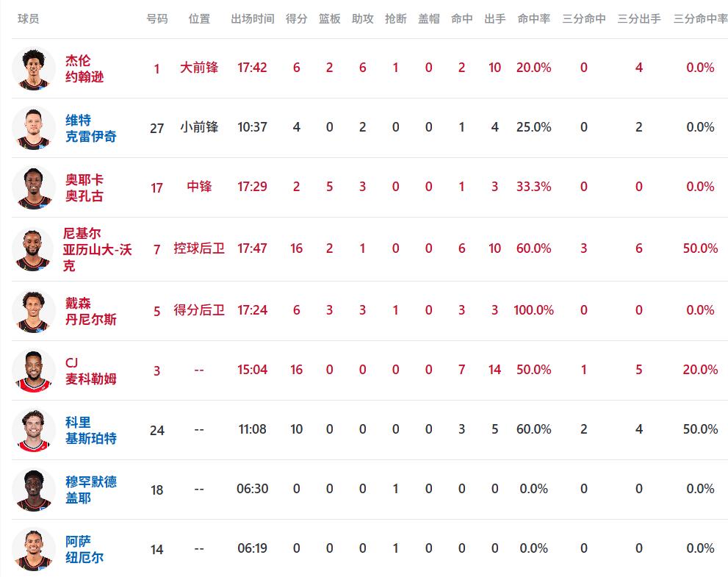Viewport: 728px width, 577px height.
Task: Open CJ 麦科勒姆 player name link
Action: pos(90,370)
